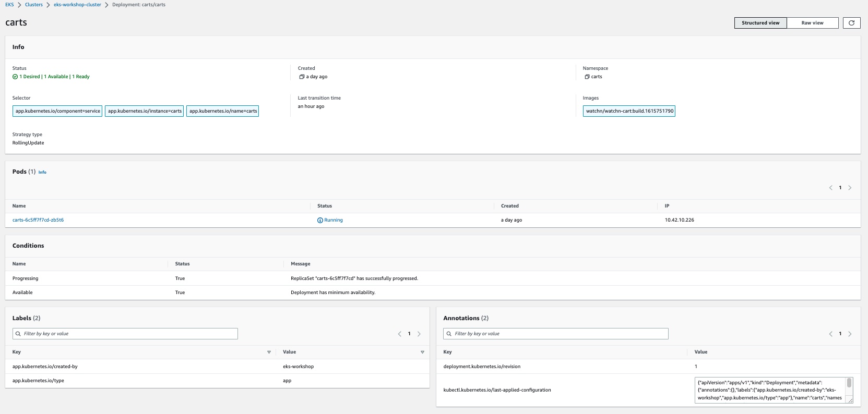Switch to Raw view

point(812,23)
